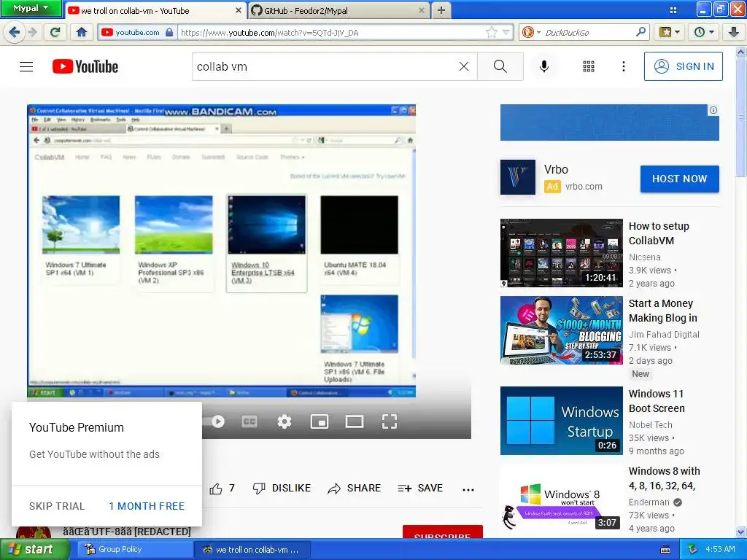Screen dimensions: 747x560
Task: Go to the browser home page
Action: tap(82, 32)
